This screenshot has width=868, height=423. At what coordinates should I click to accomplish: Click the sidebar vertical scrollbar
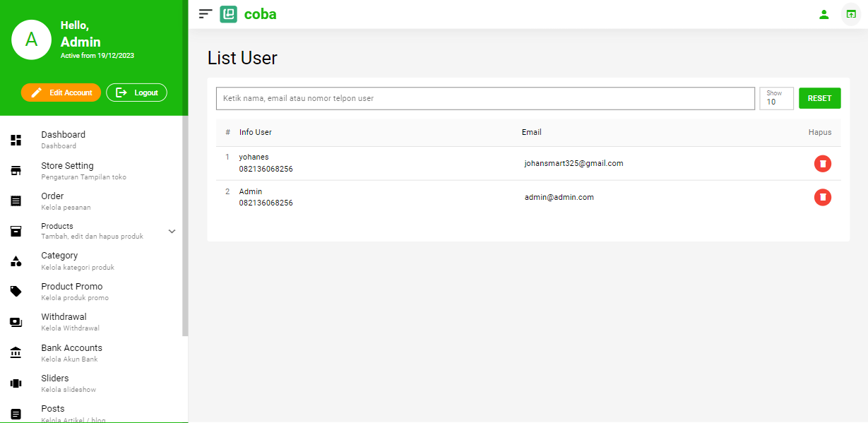(185, 226)
